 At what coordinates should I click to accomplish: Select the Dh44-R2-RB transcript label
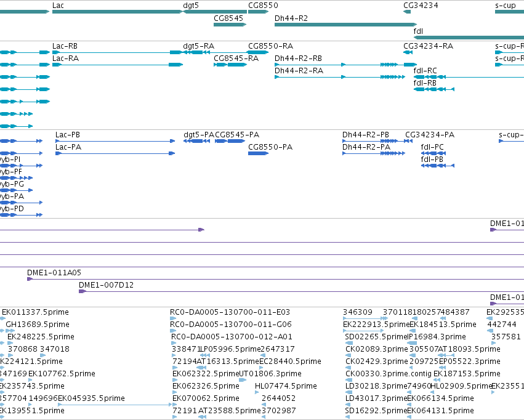coord(298,59)
